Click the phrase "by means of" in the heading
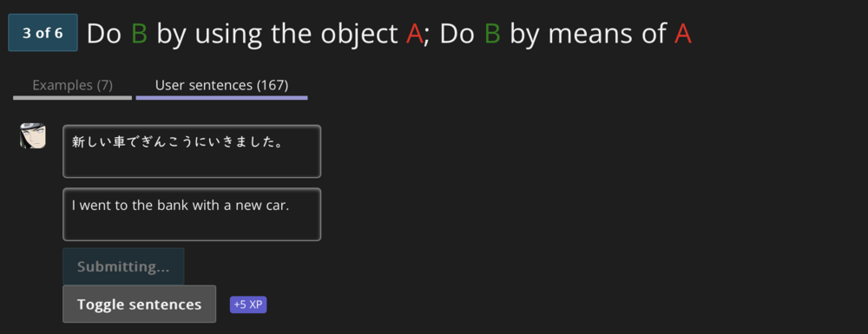The width and height of the screenshot is (868, 334). (x=587, y=35)
